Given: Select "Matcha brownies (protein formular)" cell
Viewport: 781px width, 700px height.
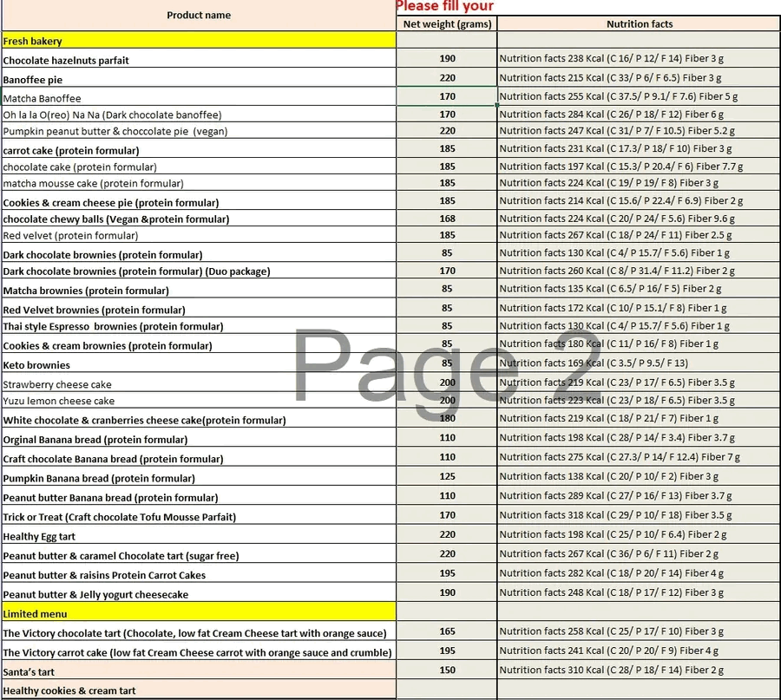Looking at the screenshot, I should click(x=199, y=289).
